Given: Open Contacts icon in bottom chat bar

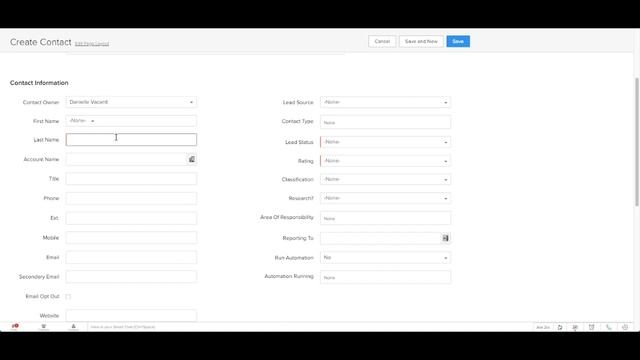Looking at the screenshot, I should [73, 327].
